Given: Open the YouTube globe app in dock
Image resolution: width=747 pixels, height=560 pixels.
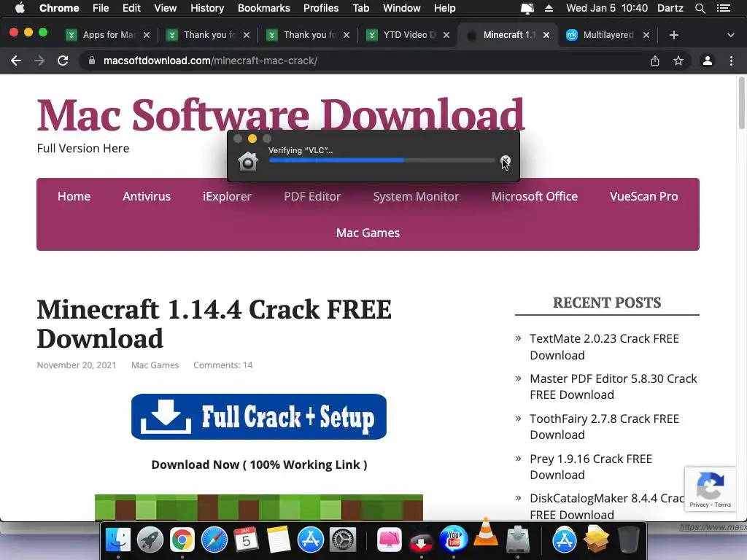Looking at the screenshot, I should click(454, 539).
